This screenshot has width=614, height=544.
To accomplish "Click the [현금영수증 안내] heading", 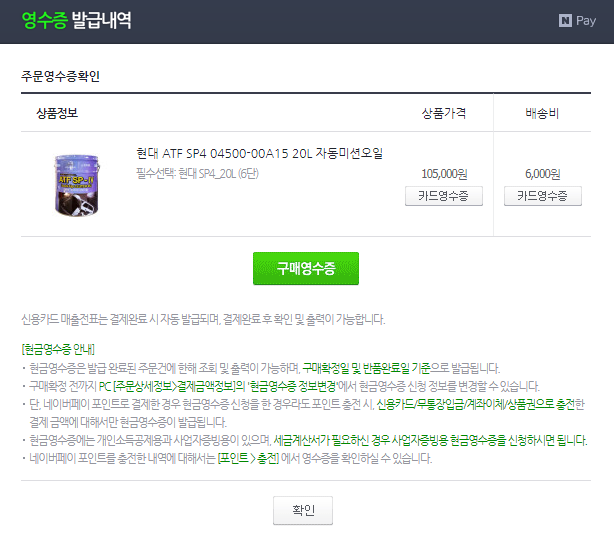I will pyautogui.click(x=58, y=349).
